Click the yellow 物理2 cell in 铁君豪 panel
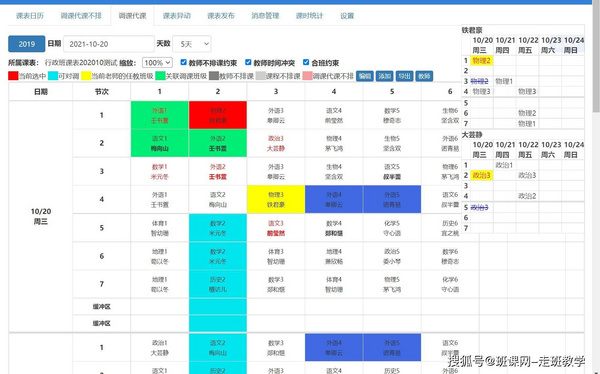 [481, 60]
